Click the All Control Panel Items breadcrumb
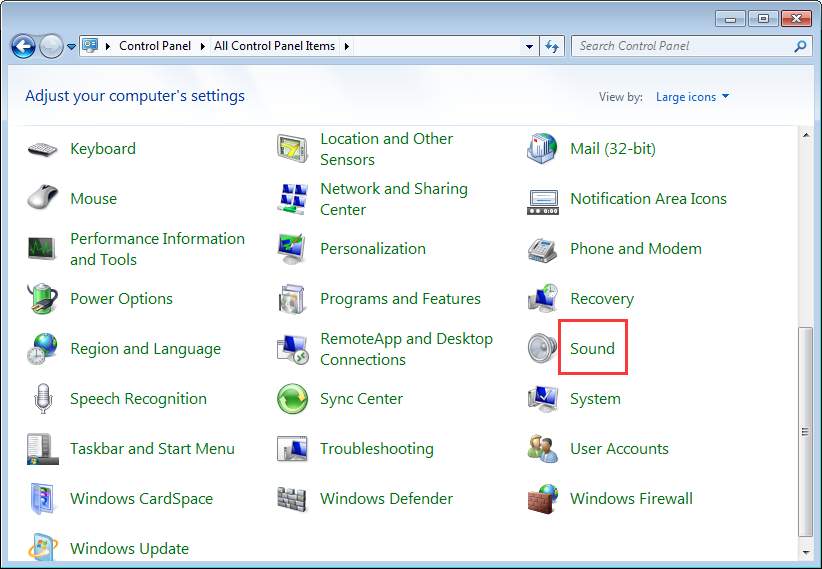822x569 pixels. pos(274,46)
